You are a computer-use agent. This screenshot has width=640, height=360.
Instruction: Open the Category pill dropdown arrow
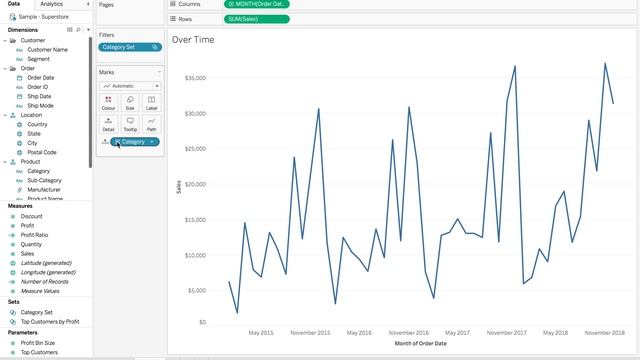click(x=152, y=142)
